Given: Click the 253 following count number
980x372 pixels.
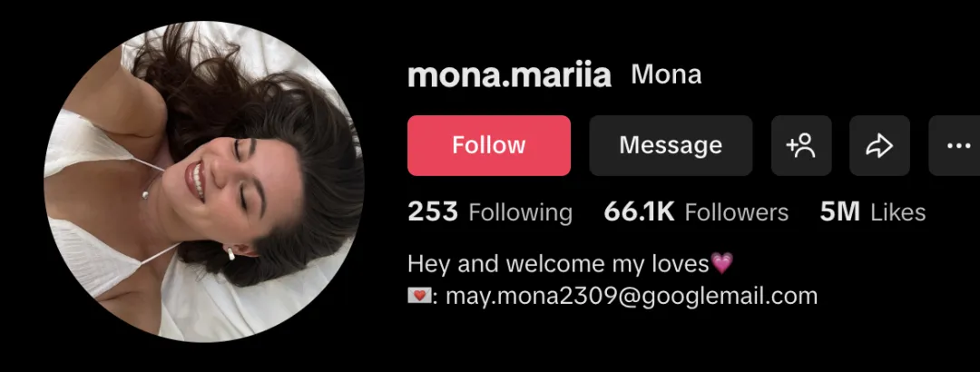Looking at the screenshot, I should [433, 212].
